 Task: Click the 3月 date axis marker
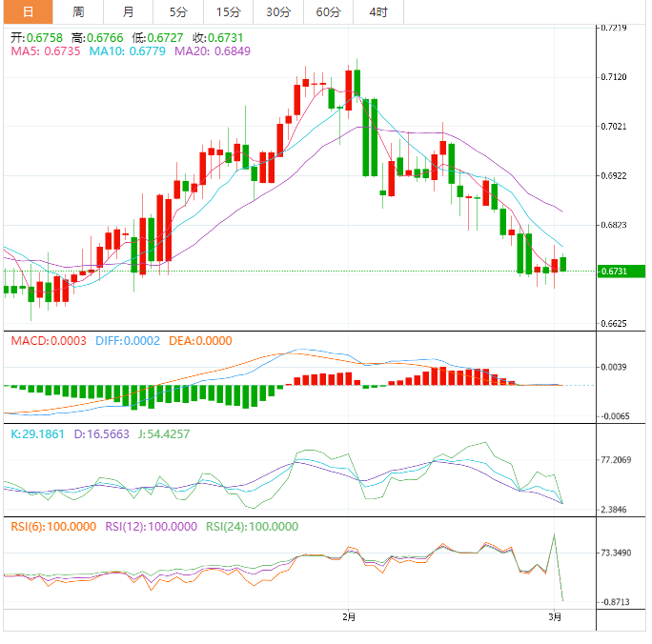[x=555, y=617]
